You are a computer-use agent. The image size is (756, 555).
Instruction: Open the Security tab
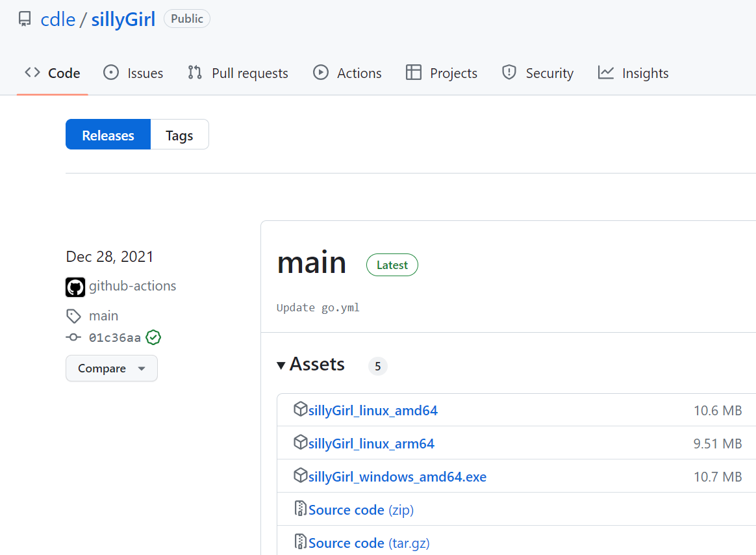pos(538,73)
